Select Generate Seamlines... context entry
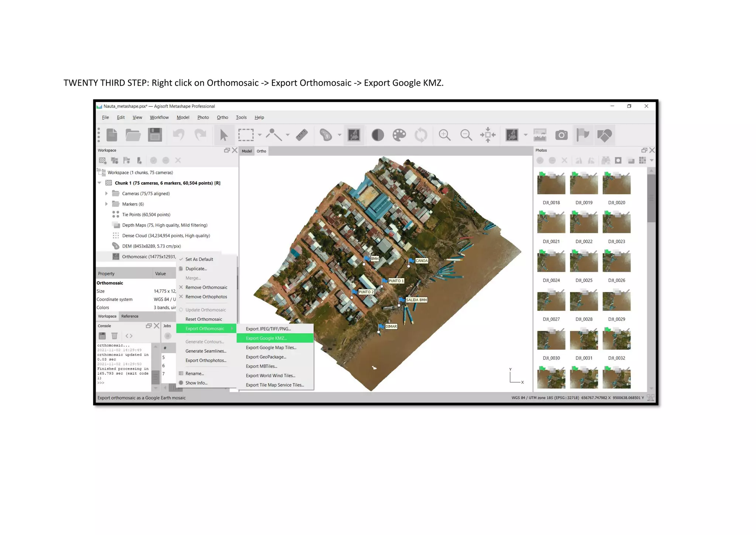The height and width of the screenshot is (535, 756). (x=206, y=351)
